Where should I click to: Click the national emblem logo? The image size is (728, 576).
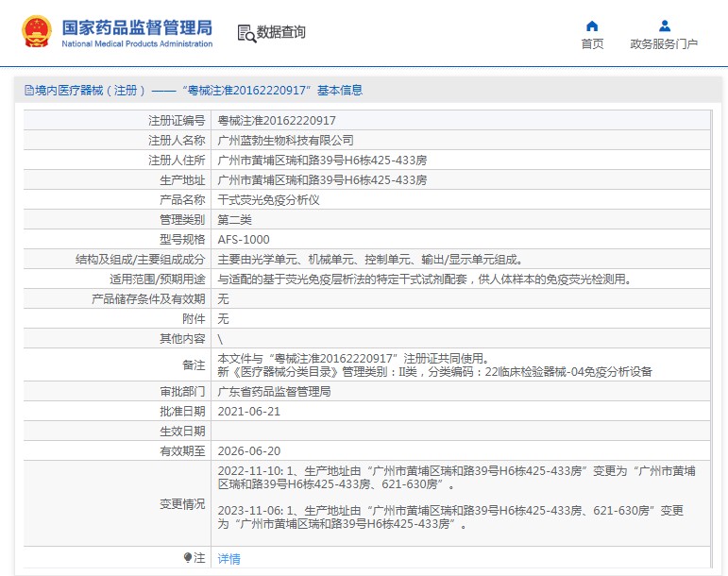[39, 32]
